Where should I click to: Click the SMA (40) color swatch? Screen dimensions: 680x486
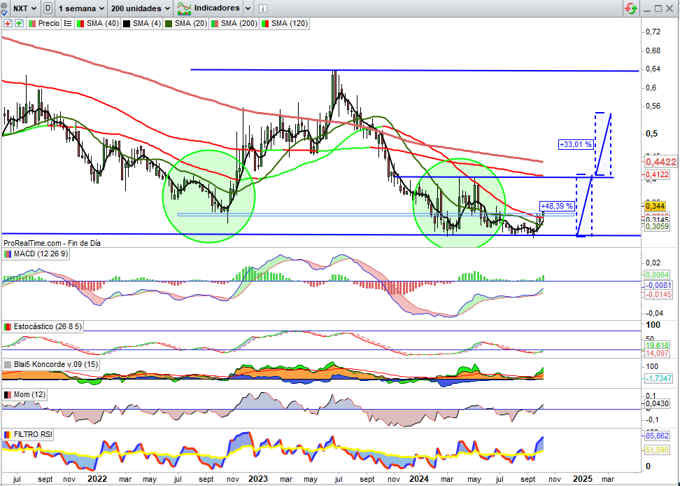pyautogui.click(x=80, y=23)
